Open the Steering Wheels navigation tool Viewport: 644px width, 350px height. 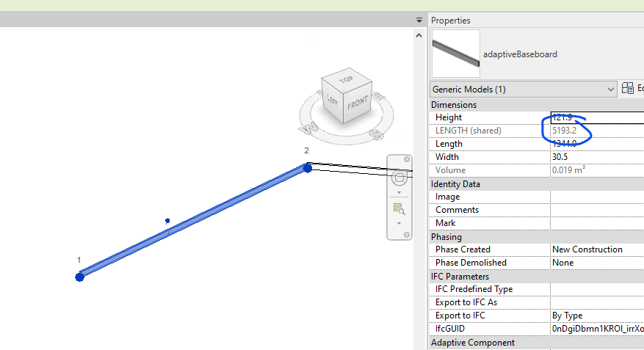[x=399, y=178]
